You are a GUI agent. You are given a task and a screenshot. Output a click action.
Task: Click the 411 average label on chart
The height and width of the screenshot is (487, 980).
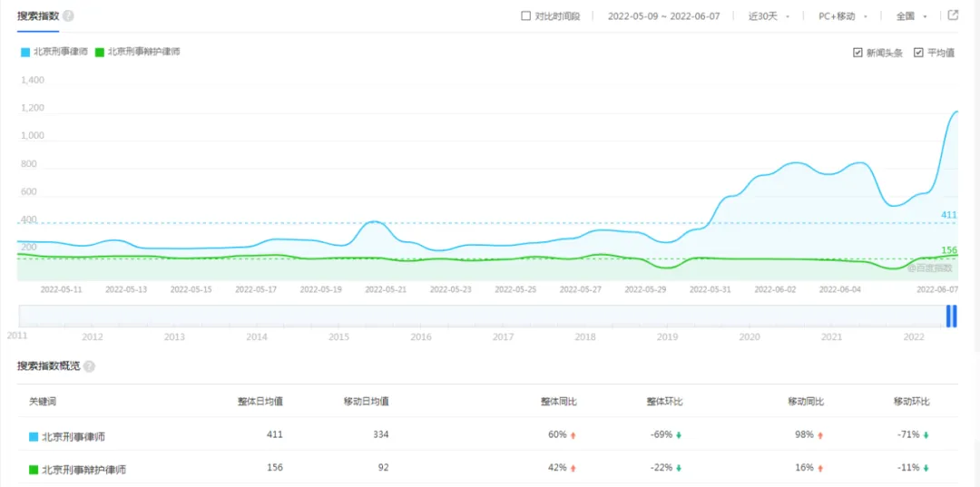click(949, 215)
